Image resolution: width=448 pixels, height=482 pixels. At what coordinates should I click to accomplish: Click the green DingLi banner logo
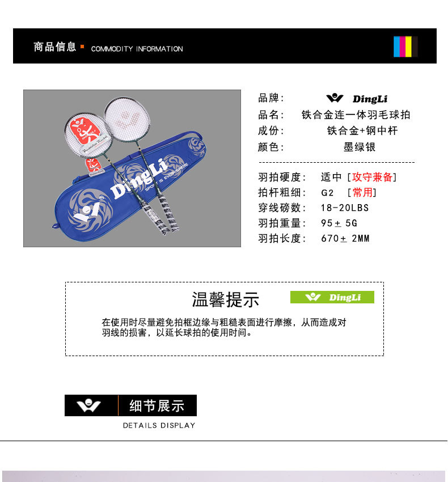point(332,297)
